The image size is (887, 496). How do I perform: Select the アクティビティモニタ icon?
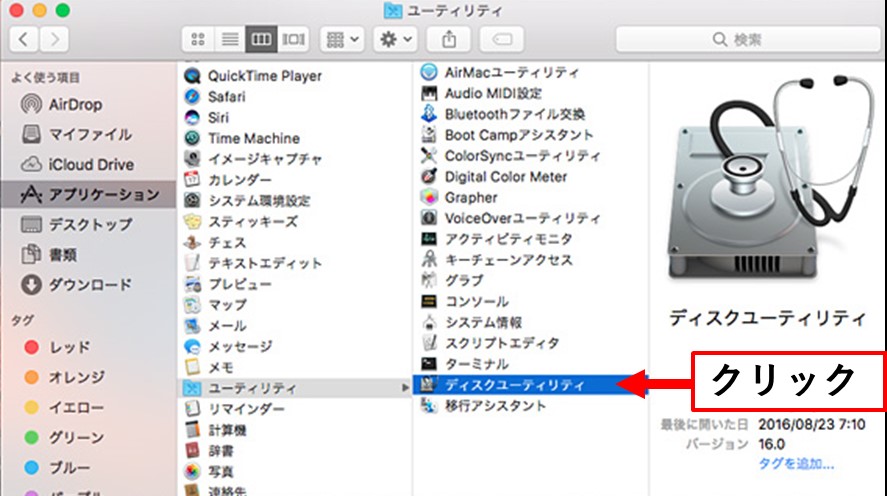point(429,239)
